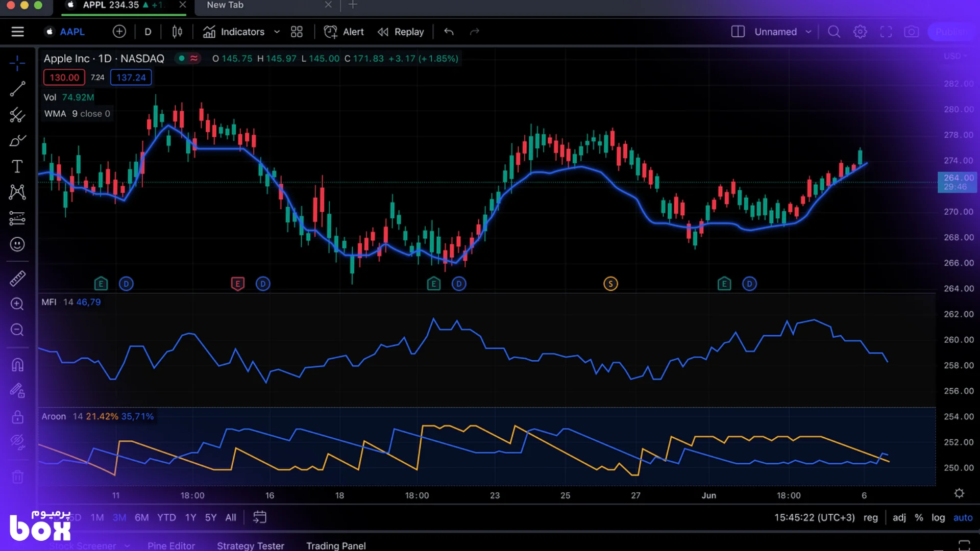Toggle stay in drawing mode

point(17,391)
